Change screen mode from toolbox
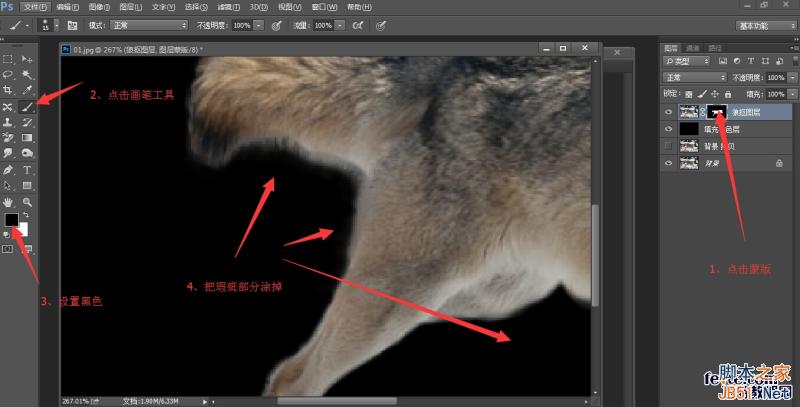Viewport: 800px width, 407px height. coord(27,249)
